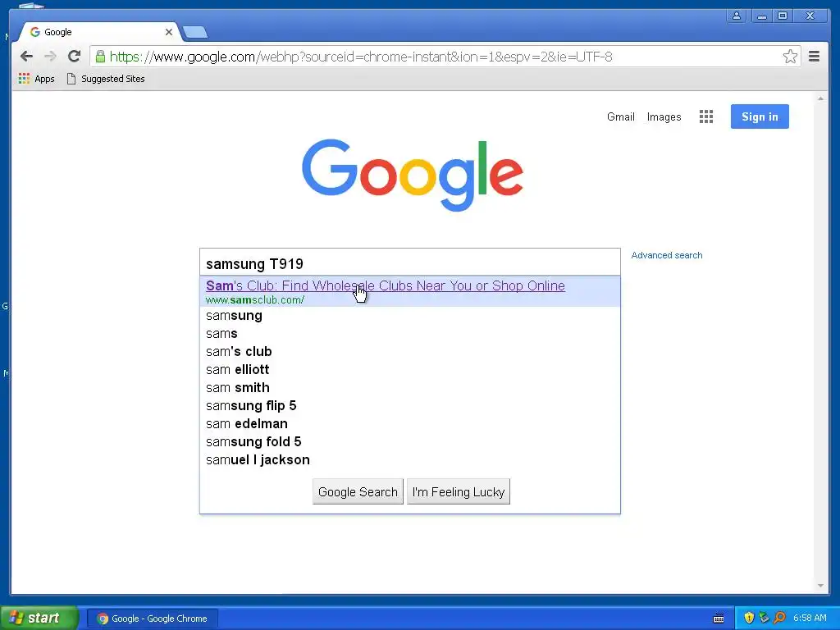Open the Windows start menu
This screenshot has width=840, height=630.
coord(39,619)
